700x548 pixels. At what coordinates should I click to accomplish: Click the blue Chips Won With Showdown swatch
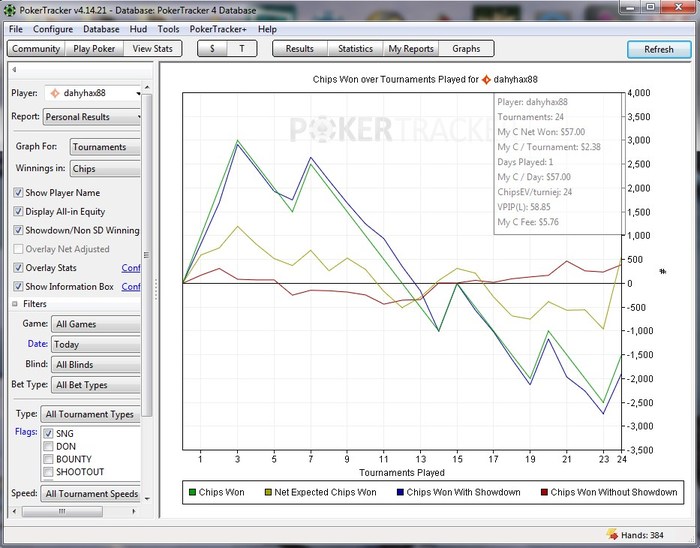400,492
